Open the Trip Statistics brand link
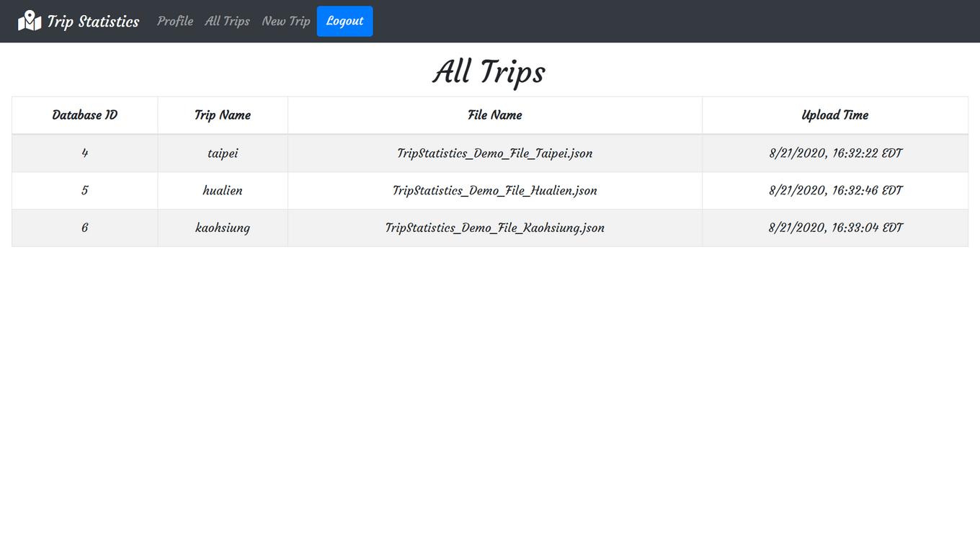The image size is (980, 551). tap(79, 21)
